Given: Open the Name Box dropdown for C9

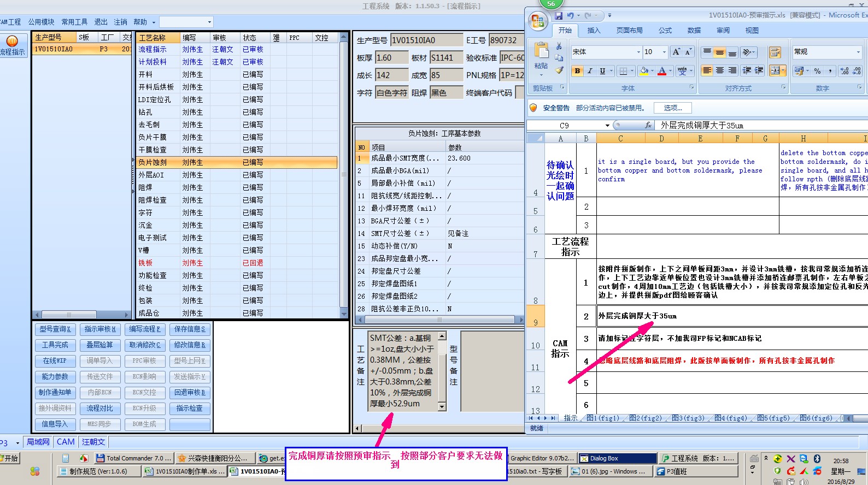Looking at the screenshot, I should pos(607,125).
